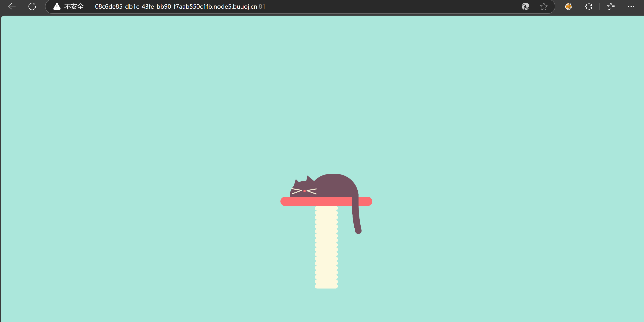Click the cream scratching post
The image size is (644, 322).
point(326,247)
